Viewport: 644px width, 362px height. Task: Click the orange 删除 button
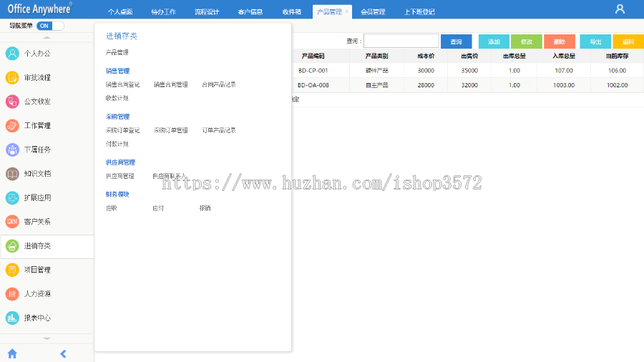point(560,41)
